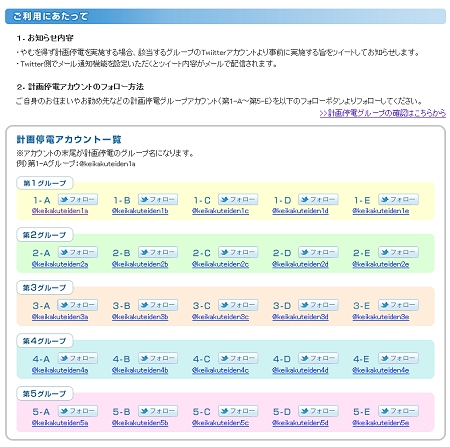Image resolution: width=450 pixels, height=447 pixels.
Task: Click the 第4グループ group label
Action: [45, 341]
